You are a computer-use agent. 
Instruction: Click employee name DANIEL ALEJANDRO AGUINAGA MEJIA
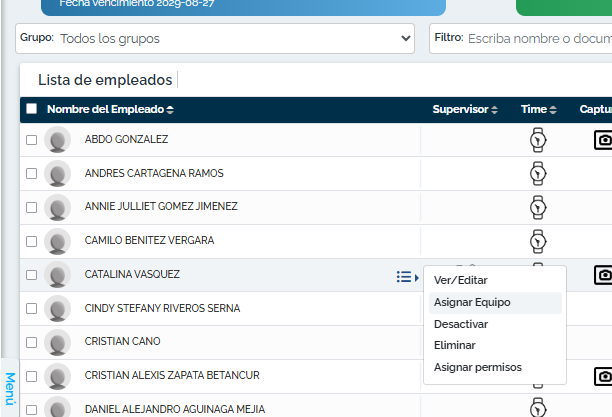click(175, 409)
